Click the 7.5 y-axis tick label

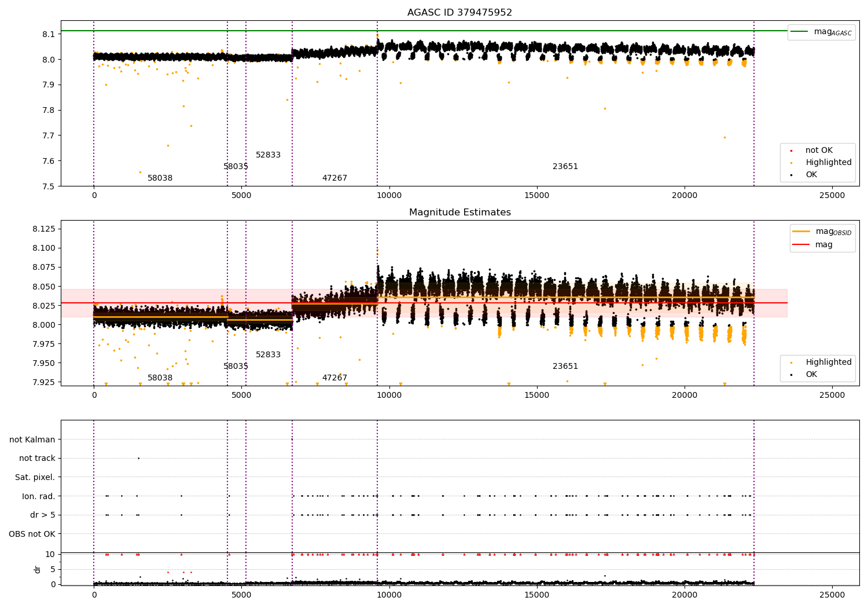pos(49,186)
